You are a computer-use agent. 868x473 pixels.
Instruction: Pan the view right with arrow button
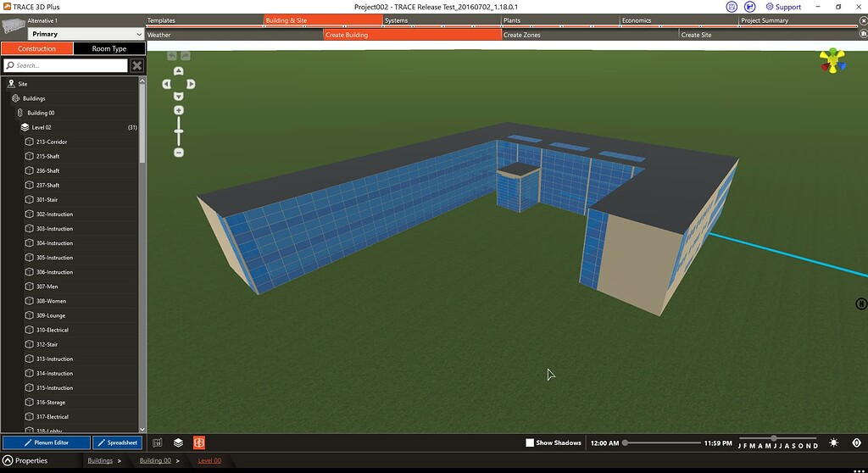pyautogui.click(x=192, y=84)
